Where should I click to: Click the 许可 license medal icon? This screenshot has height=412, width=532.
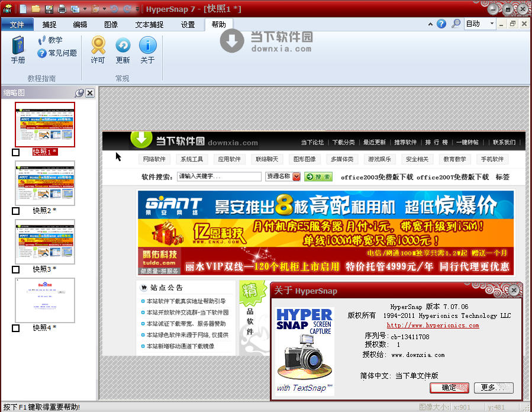point(98,50)
